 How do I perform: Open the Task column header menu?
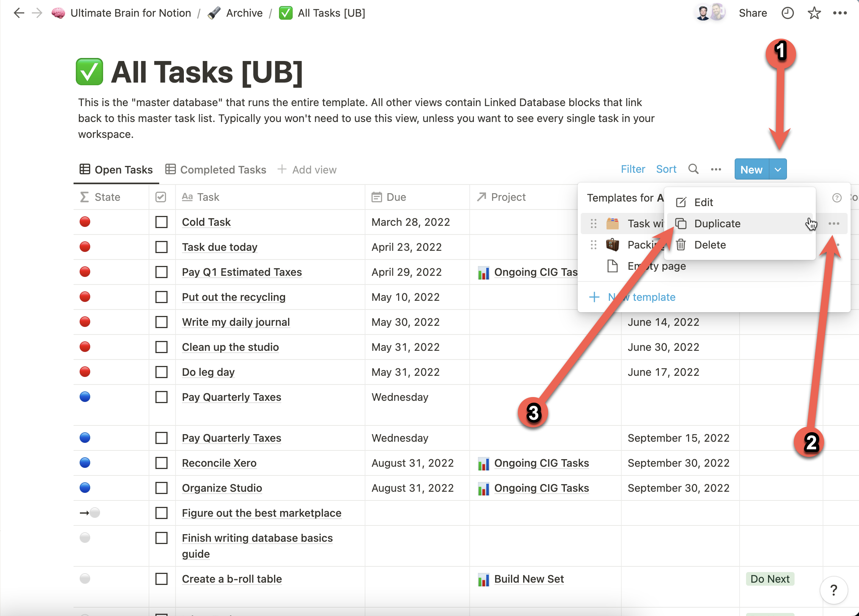tap(270, 197)
